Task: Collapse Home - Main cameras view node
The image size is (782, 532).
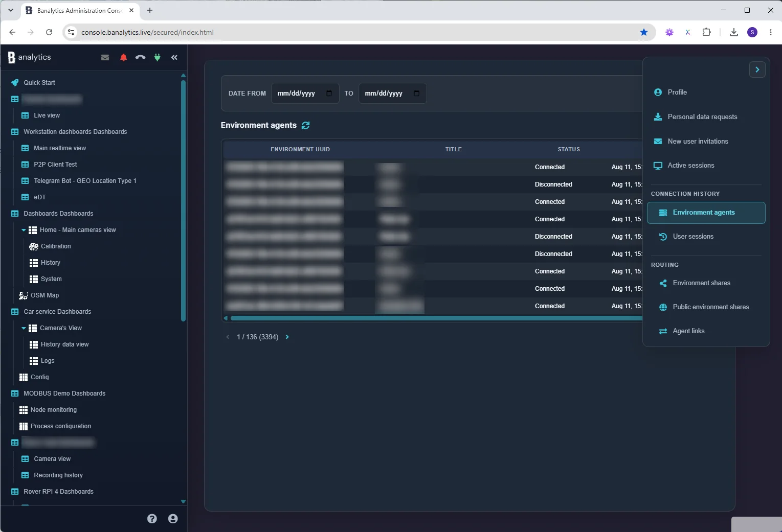Action: pyautogui.click(x=24, y=230)
